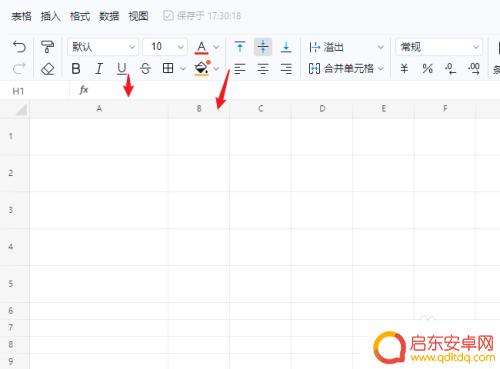Align cell content to top
This screenshot has width=500, height=369.
pos(240,47)
